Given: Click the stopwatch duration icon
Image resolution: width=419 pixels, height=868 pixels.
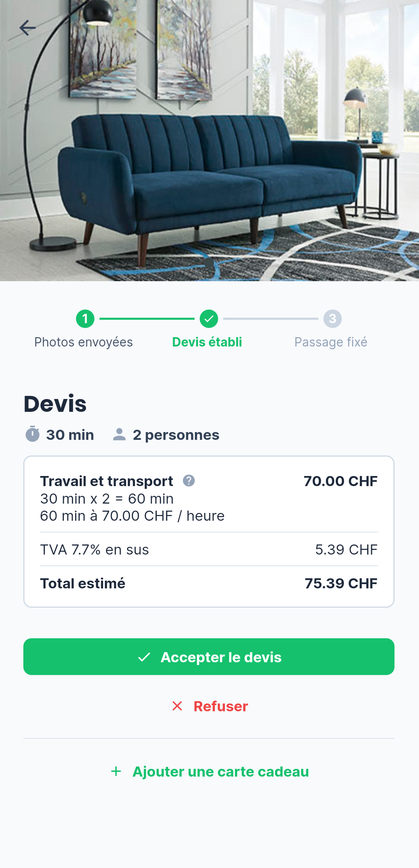Looking at the screenshot, I should (x=33, y=434).
